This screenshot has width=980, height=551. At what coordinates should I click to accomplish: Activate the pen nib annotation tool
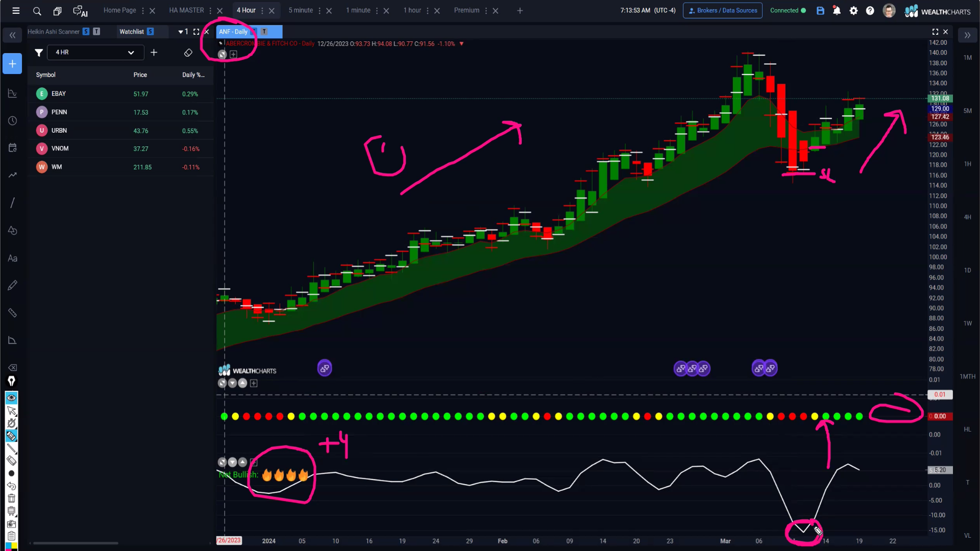tap(11, 381)
